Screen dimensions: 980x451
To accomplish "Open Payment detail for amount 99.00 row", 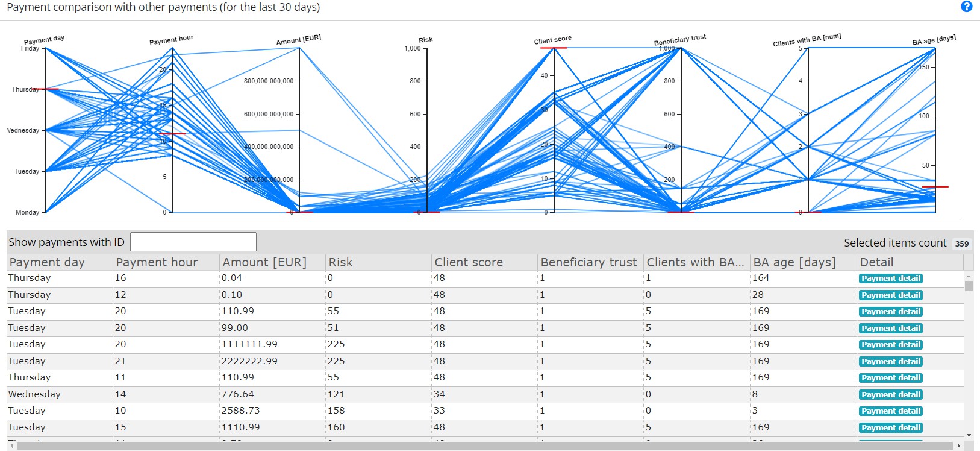I will (891, 329).
